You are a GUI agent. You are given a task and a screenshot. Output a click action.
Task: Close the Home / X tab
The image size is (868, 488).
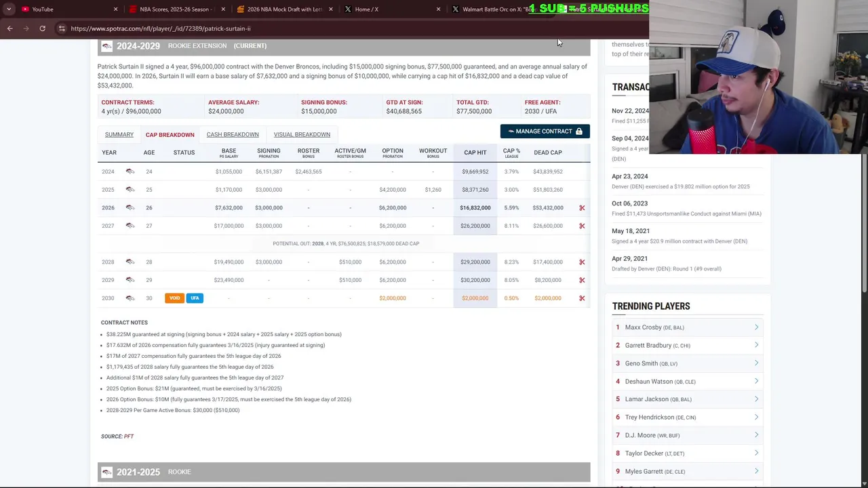438,9
